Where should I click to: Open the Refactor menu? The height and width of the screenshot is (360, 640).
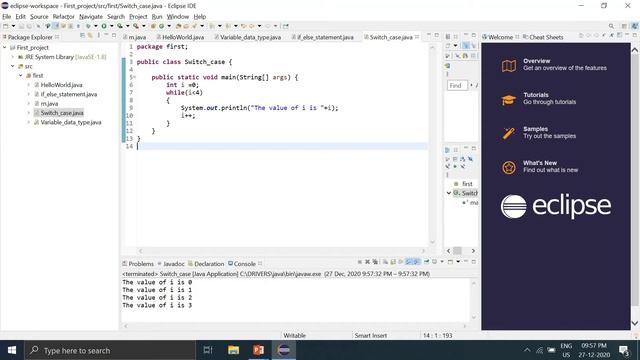tap(64, 17)
